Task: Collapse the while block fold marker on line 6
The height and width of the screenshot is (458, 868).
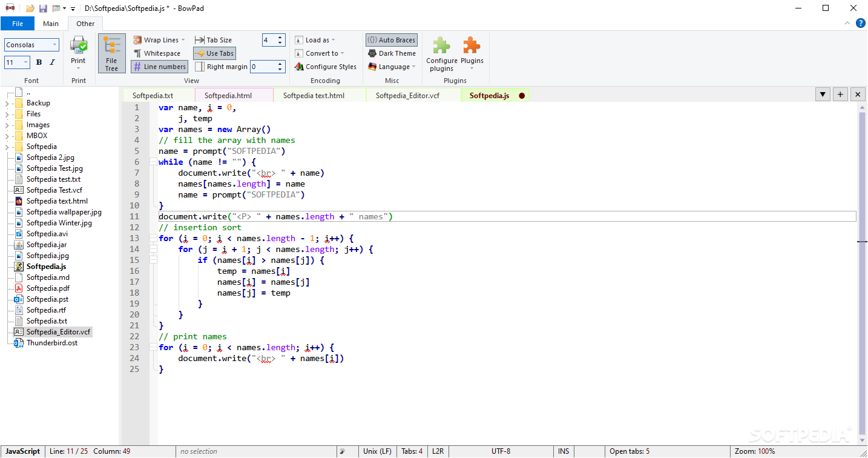Action: pos(154,162)
